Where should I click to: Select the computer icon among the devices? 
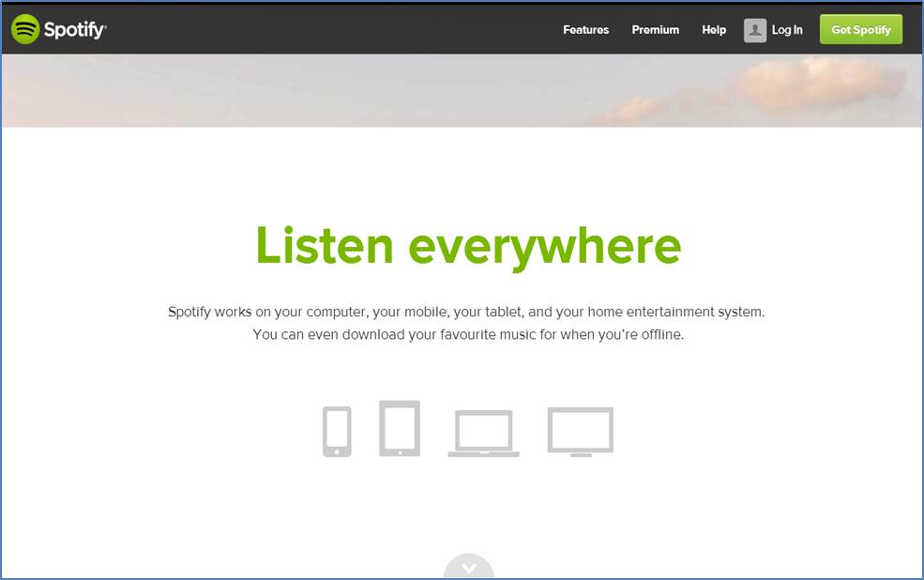(x=483, y=430)
